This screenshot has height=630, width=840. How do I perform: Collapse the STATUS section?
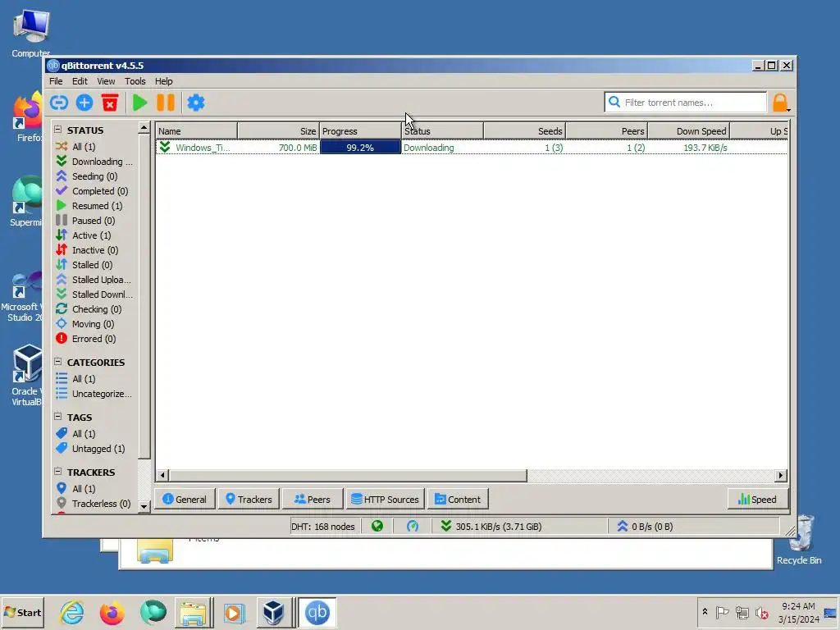58,130
